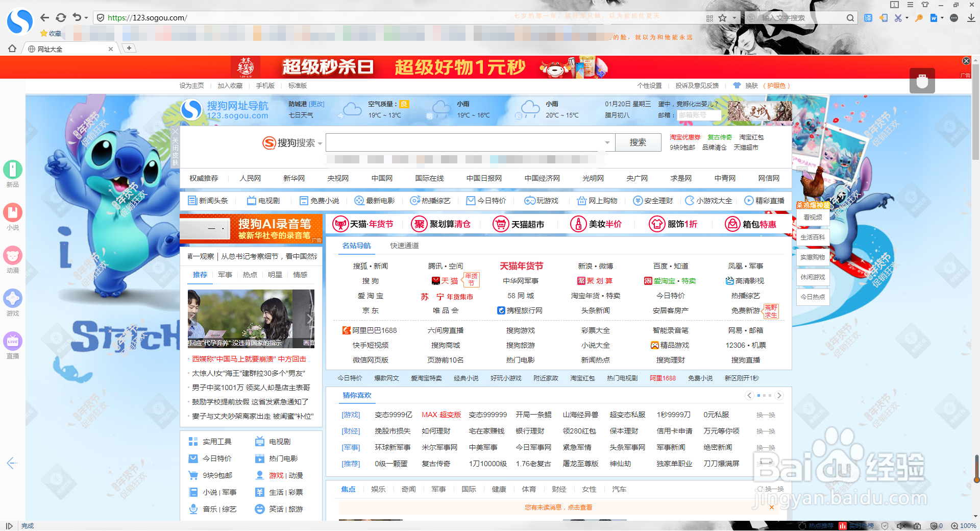Expand the screenshot scissors dropdown arrow
Image resolution: width=980 pixels, height=531 pixels.
(907, 18)
